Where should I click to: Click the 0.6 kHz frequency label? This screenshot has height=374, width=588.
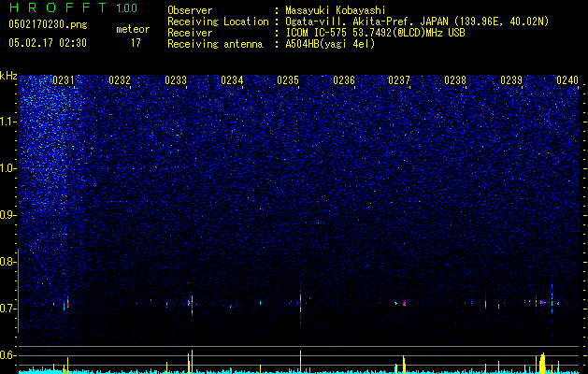point(7,355)
